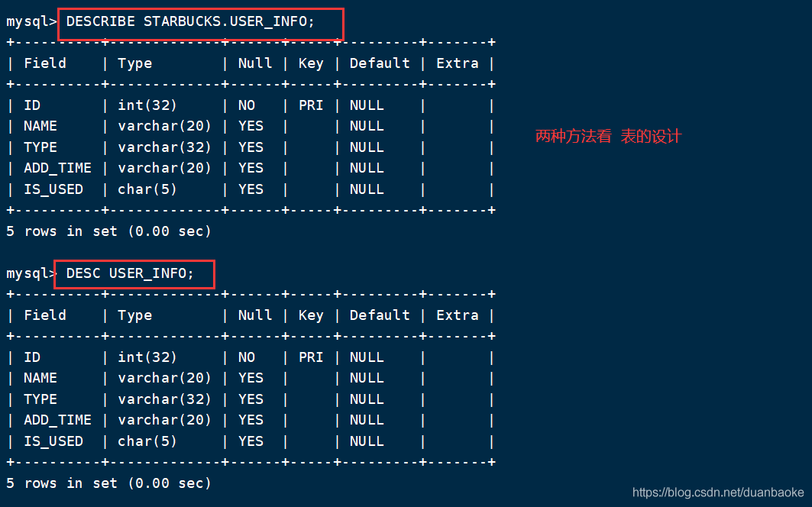The width and height of the screenshot is (812, 507).
Task: Click char(5) type in the second table
Action: click(x=147, y=441)
